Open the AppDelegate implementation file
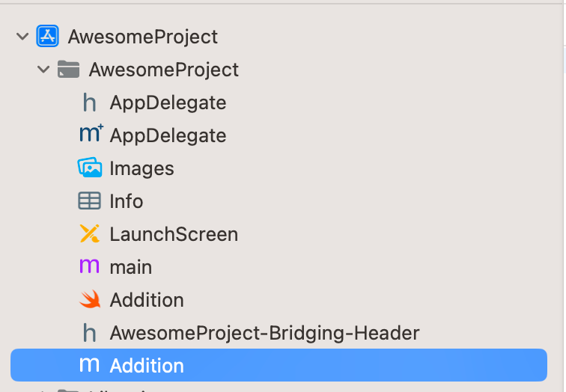The height and width of the screenshot is (392, 566). coord(168,135)
